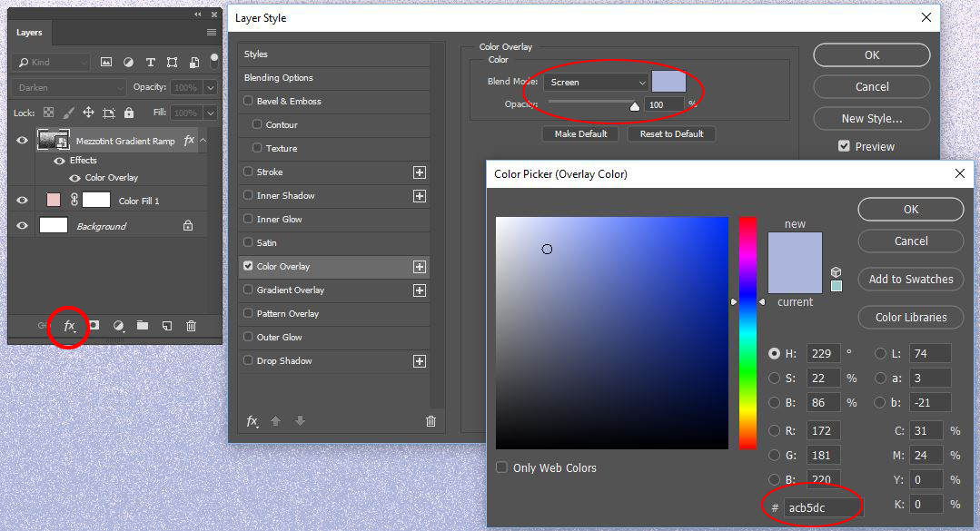980x531 pixels.
Task: Select Blending Options in styles list
Action: (x=278, y=78)
